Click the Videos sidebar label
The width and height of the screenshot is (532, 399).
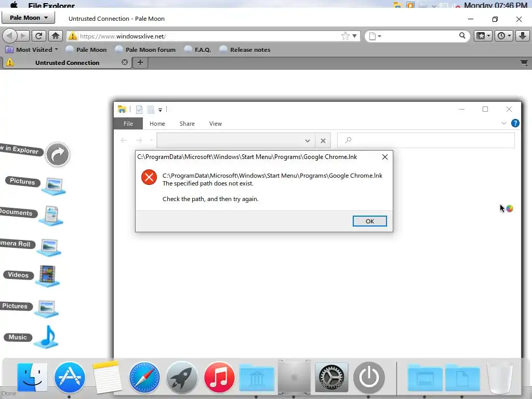pos(18,275)
